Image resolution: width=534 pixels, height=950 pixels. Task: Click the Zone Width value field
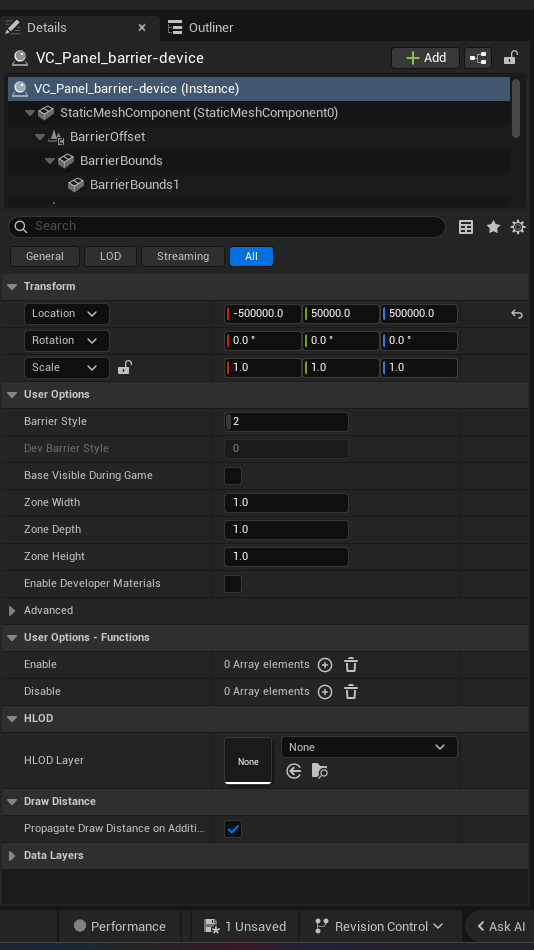286,503
